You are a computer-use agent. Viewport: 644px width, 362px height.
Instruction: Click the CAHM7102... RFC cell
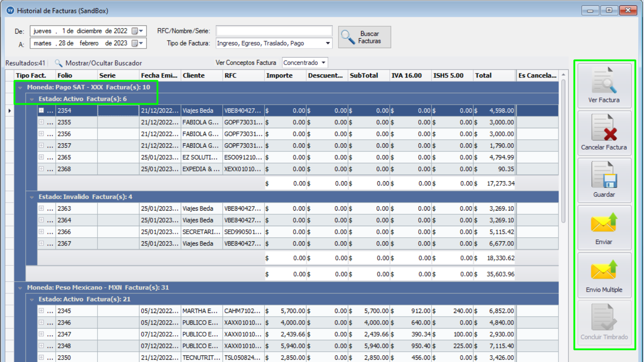click(x=244, y=311)
